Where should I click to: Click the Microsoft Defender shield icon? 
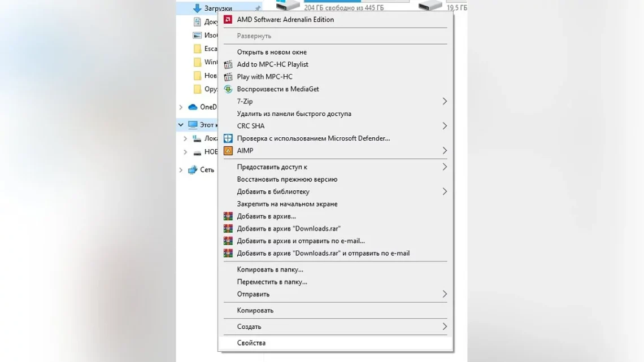(228, 138)
